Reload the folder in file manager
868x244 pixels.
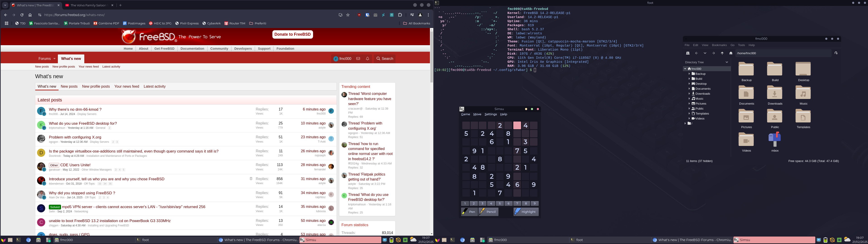pyautogui.click(x=836, y=53)
